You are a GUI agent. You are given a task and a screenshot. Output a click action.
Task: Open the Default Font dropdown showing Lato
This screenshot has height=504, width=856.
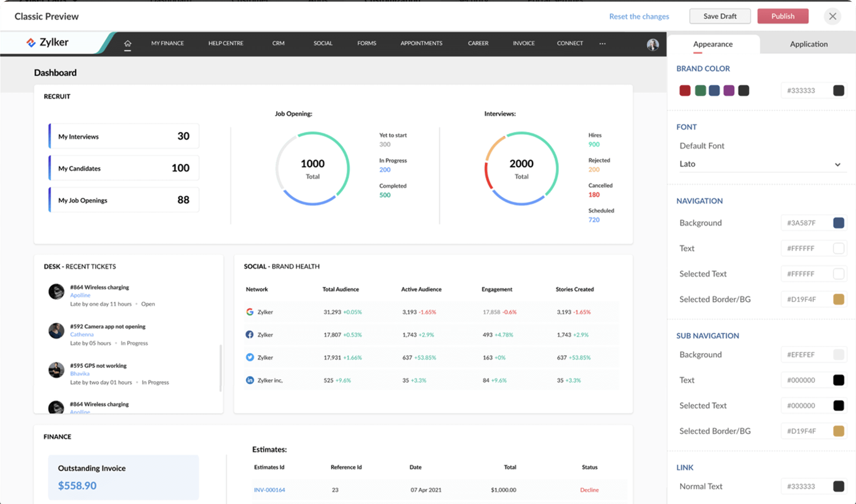point(760,164)
